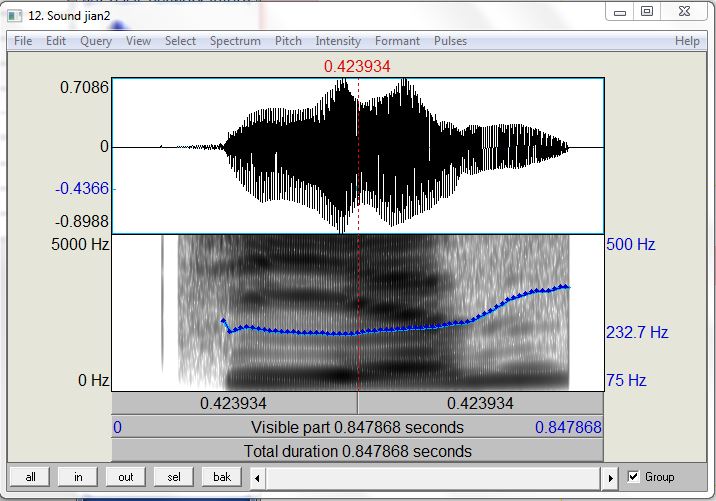The width and height of the screenshot is (716, 501).
Task: Click the 'out' zoom button
Action: pyautogui.click(x=126, y=477)
